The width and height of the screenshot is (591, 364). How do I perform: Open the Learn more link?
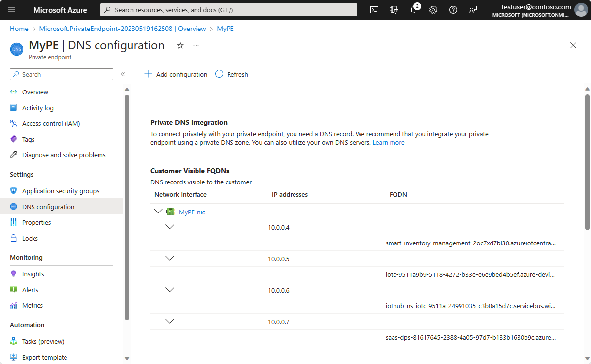(x=389, y=142)
